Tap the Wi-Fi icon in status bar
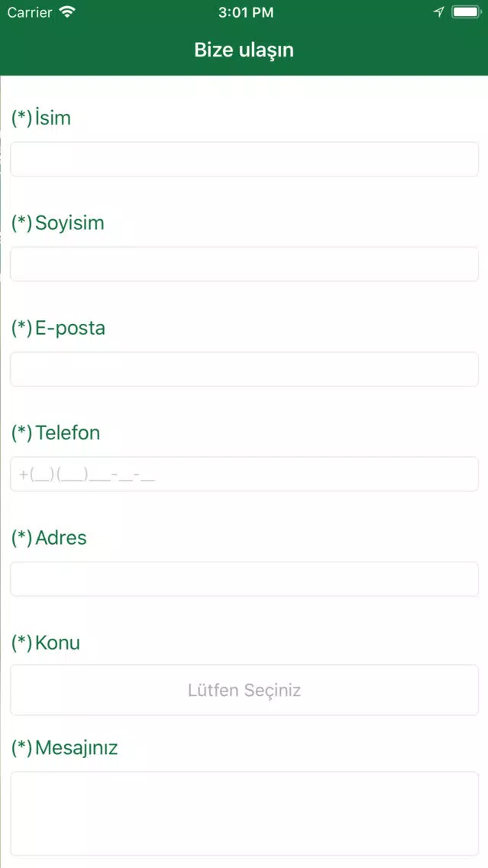 click(x=67, y=12)
